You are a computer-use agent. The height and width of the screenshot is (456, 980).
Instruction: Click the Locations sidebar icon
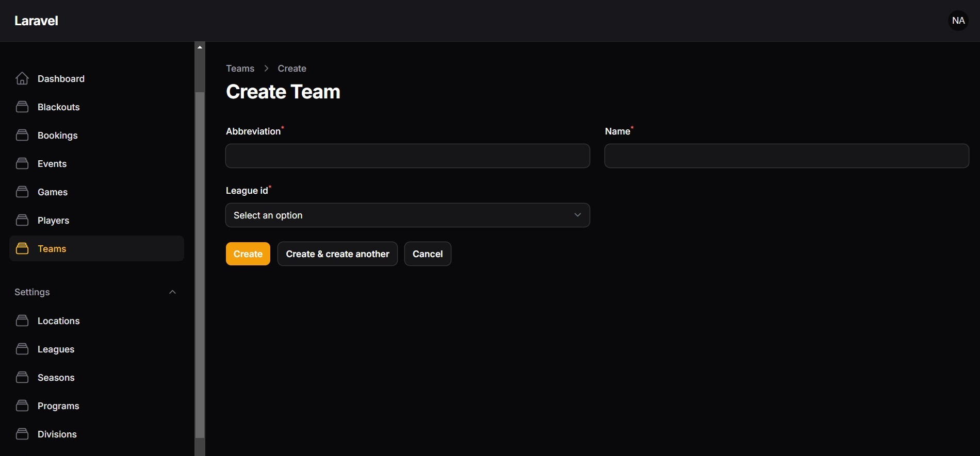[22, 320]
